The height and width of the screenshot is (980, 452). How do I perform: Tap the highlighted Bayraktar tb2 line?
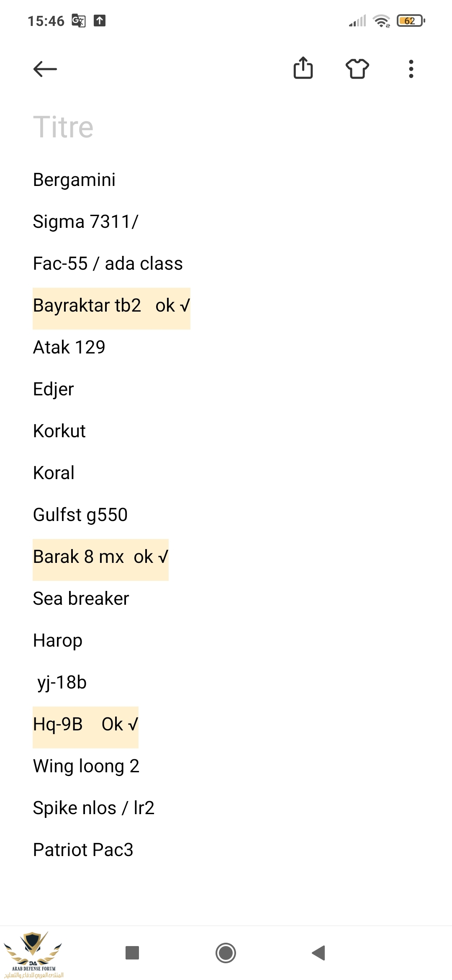111,306
